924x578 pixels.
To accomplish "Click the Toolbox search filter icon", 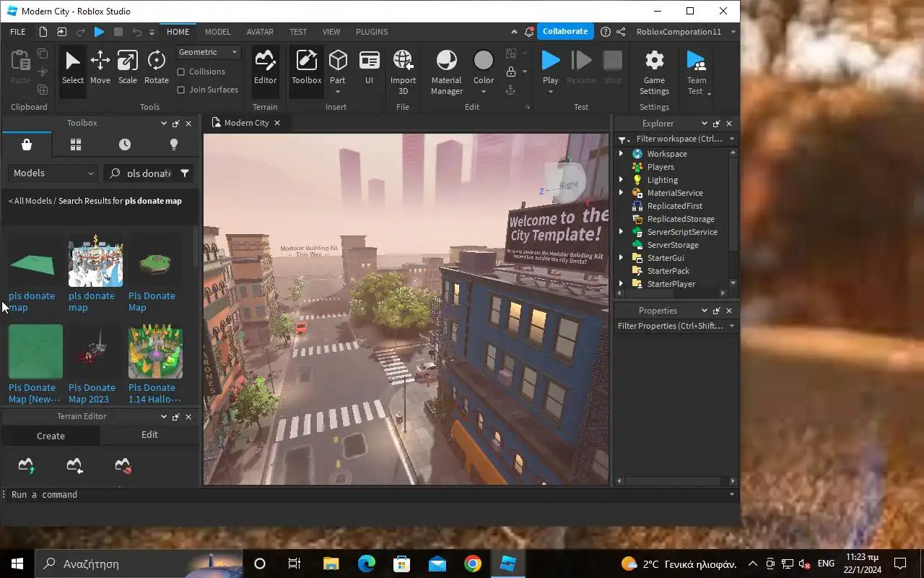I will (185, 173).
